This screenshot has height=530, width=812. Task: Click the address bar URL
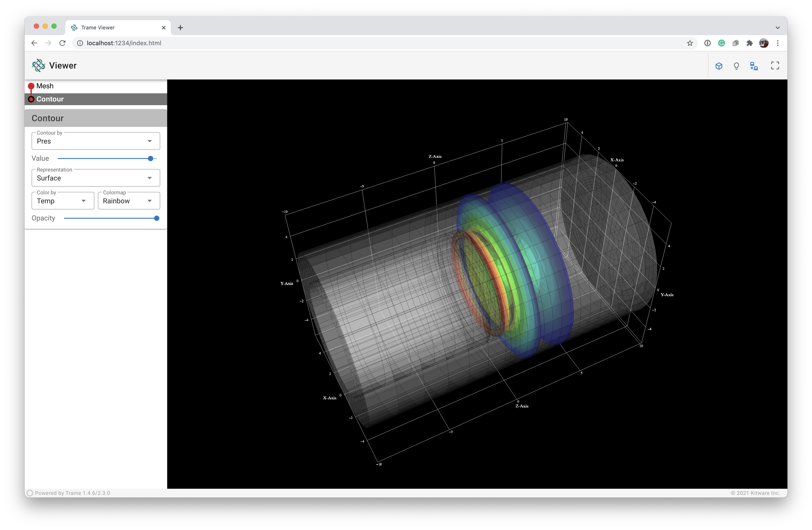(124, 43)
